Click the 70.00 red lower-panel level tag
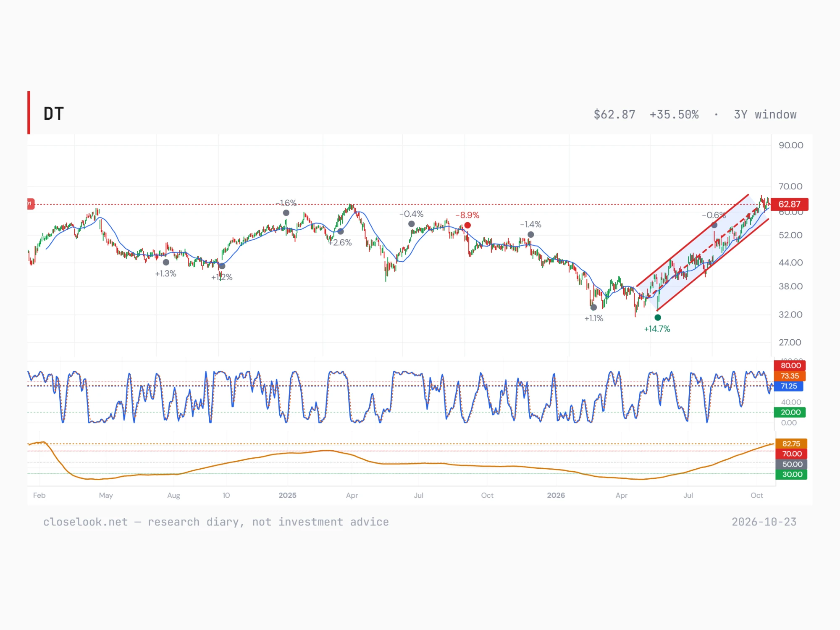 pos(791,454)
